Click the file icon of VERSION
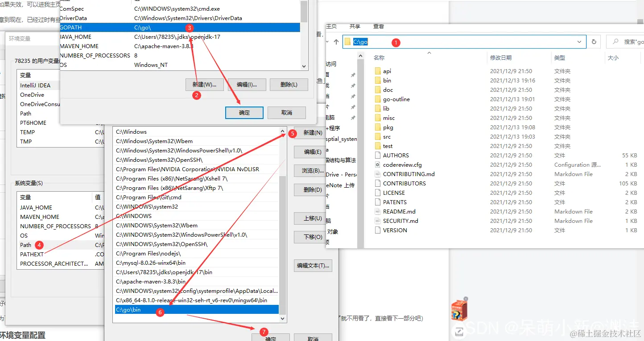The height and width of the screenshot is (341, 644). coord(377,230)
